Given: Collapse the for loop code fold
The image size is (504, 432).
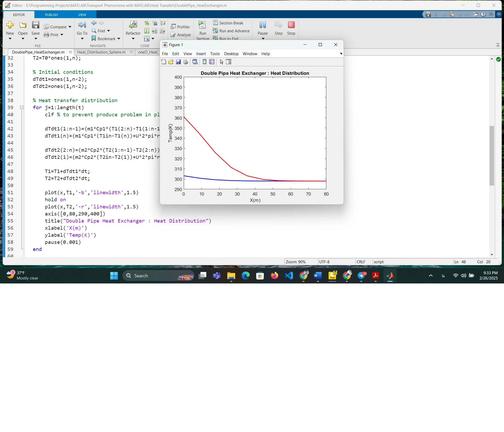Looking at the screenshot, I should [x=22, y=107].
